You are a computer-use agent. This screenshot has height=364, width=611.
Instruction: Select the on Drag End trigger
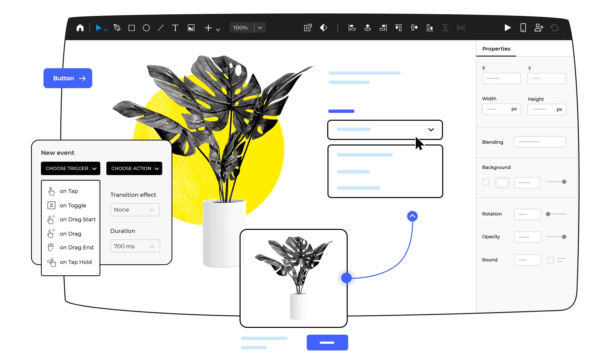(76, 248)
